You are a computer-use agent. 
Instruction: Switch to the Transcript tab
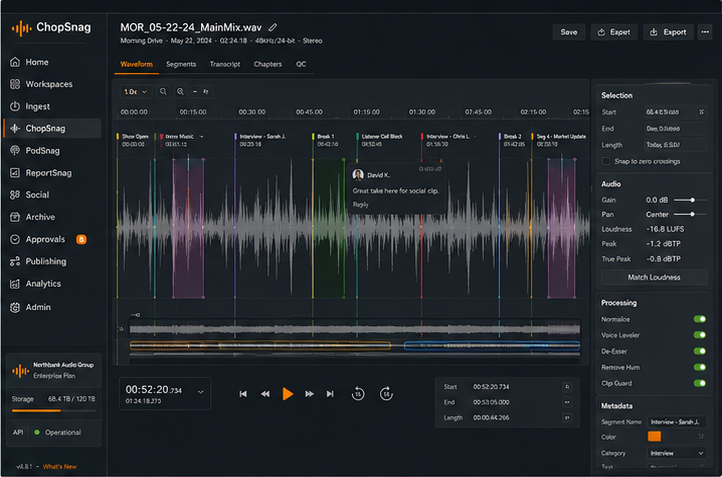(x=225, y=64)
